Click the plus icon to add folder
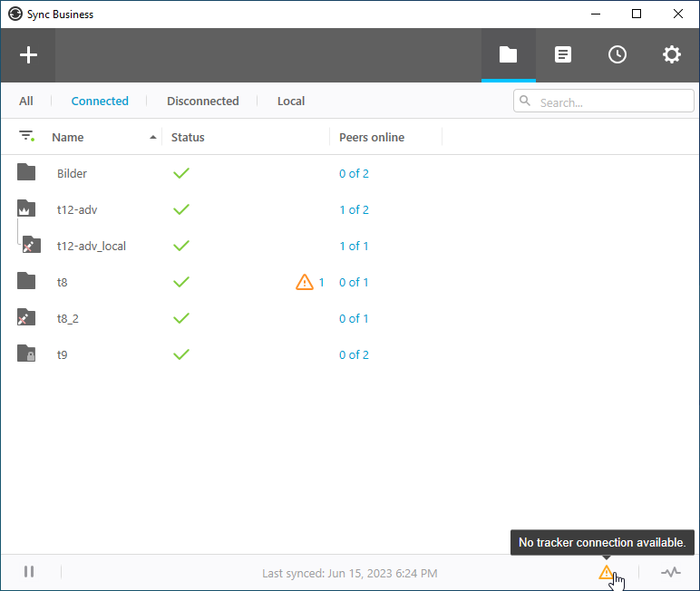Viewport: 700px width, 591px height. 29,55
